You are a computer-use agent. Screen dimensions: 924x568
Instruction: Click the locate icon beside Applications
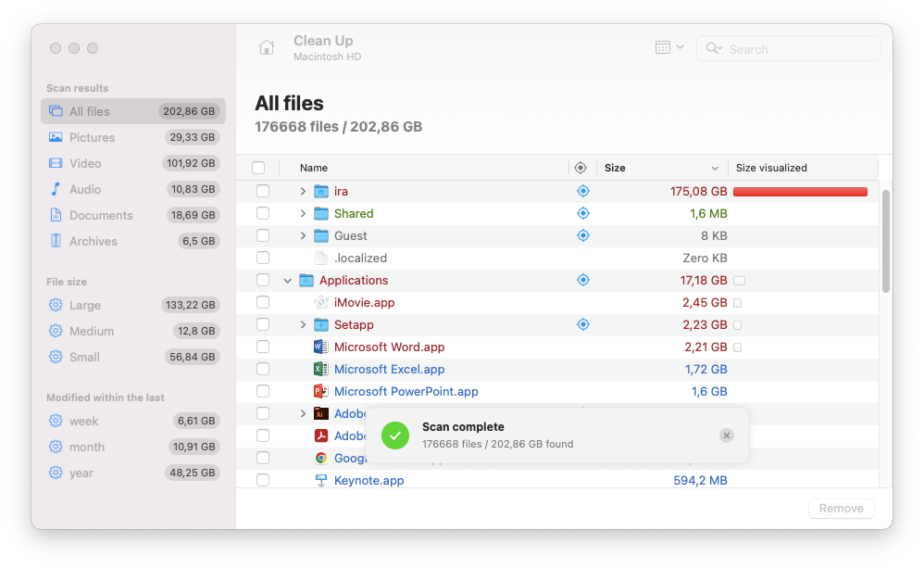[x=582, y=279]
